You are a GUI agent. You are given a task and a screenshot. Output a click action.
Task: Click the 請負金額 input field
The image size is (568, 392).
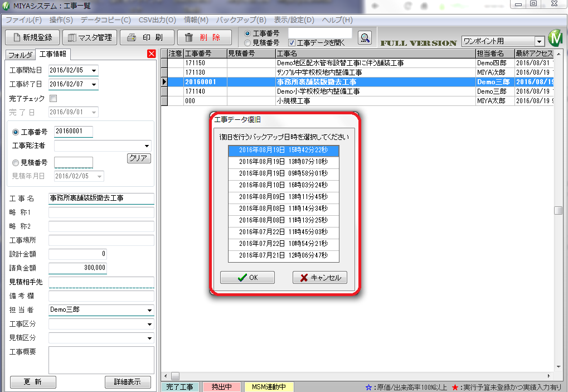77,268
